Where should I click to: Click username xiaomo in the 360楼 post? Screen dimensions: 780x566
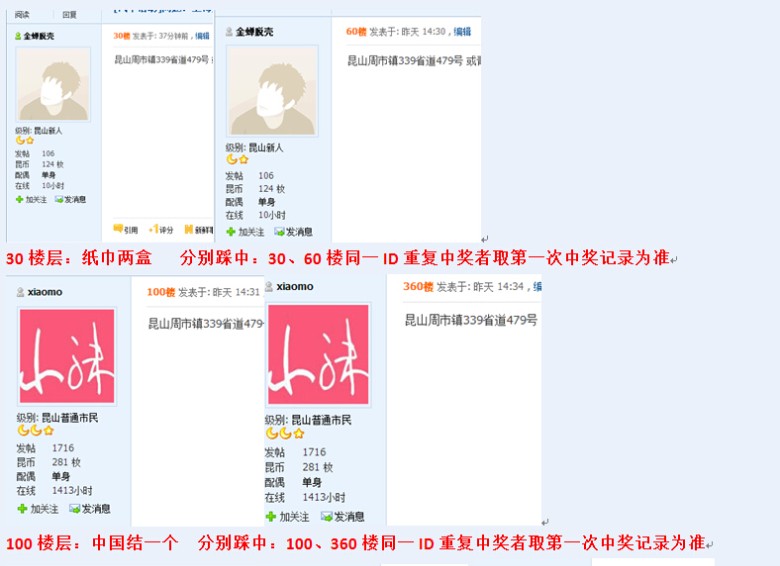click(x=295, y=286)
